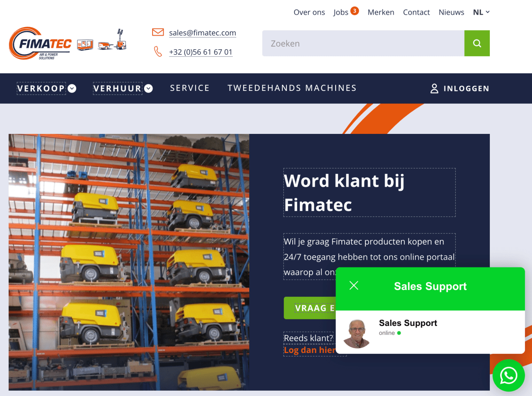Click the envelope email icon

pyautogui.click(x=158, y=32)
